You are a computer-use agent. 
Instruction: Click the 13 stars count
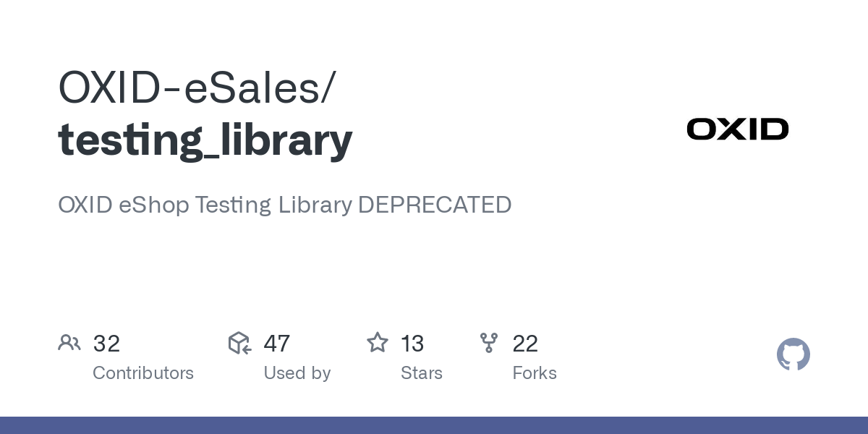[x=412, y=344]
